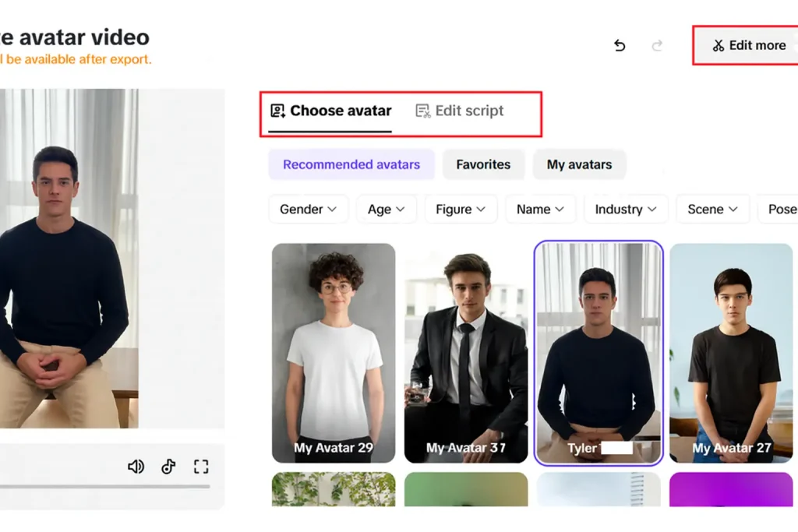Click the Edit more button
The image size is (798, 532).
click(x=749, y=46)
